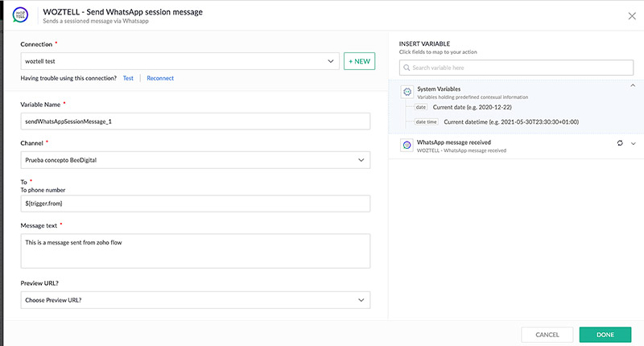Click into the Message text area
This screenshot has width=644, height=346.
pyautogui.click(x=196, y=251)
